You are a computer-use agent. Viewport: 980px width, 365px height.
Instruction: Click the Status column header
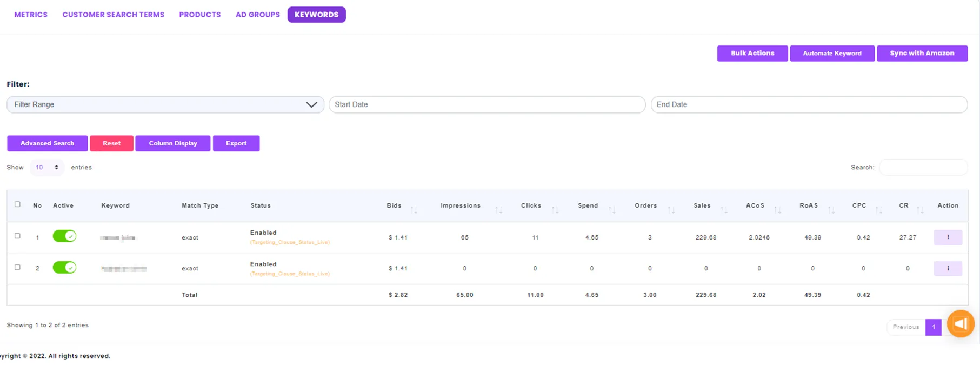coord(261,205)
